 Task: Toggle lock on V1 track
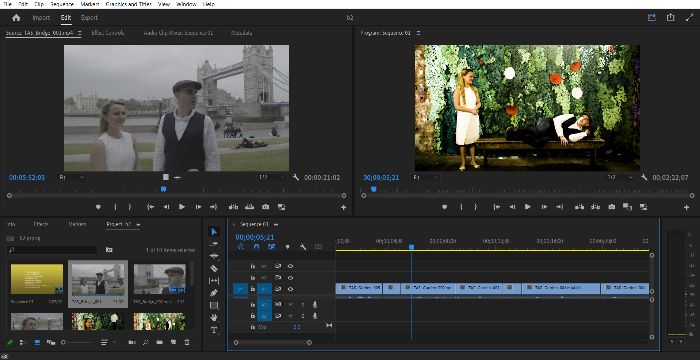click(x=252, y=289)
